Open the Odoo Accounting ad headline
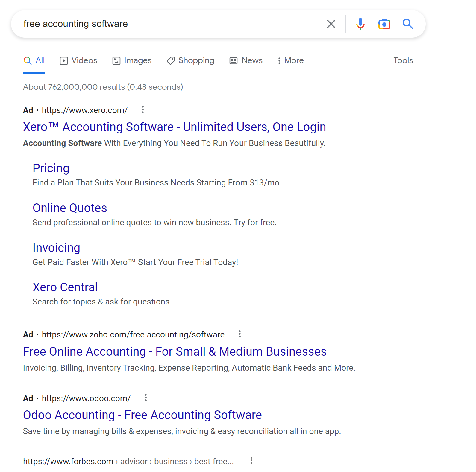The width and height of the screenshot is (476, 472). [142, 415]
